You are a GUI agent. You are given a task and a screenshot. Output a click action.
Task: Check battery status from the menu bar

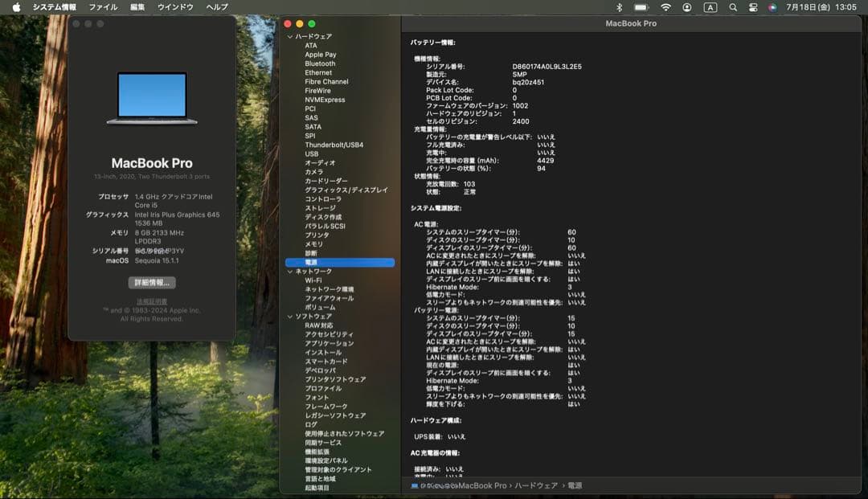point(641,6)
